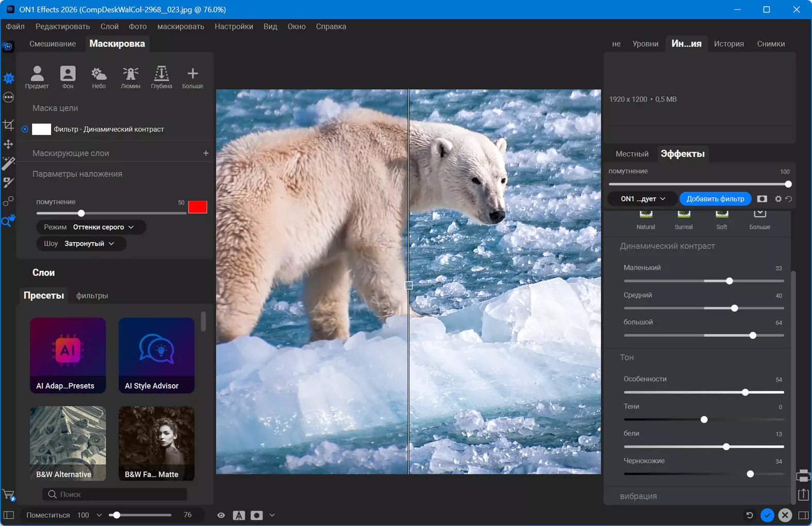The width and height of the screenshot is (812, 526).
Task: Open the Режим Оттенки серого dropdown
Action: [91, 227]
